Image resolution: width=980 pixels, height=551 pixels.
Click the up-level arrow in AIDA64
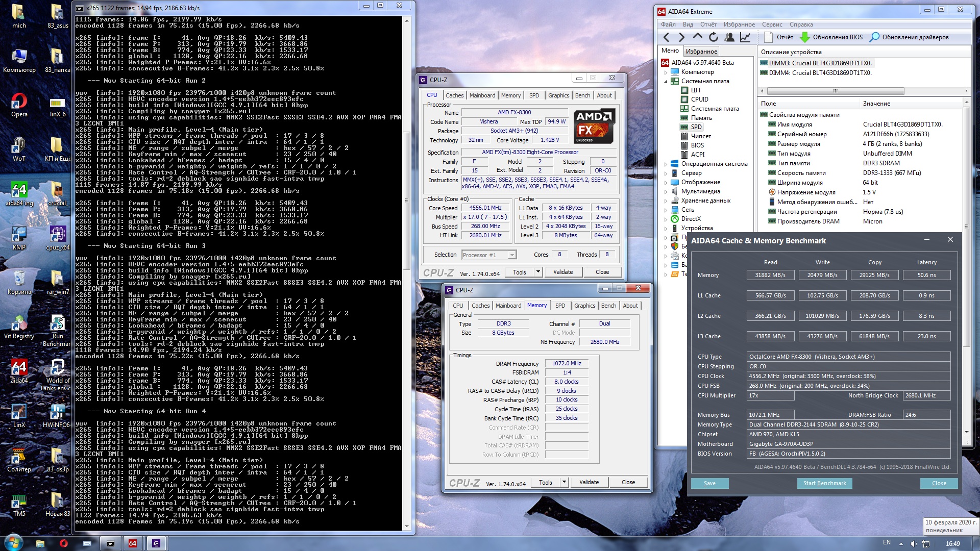point(697,37)
